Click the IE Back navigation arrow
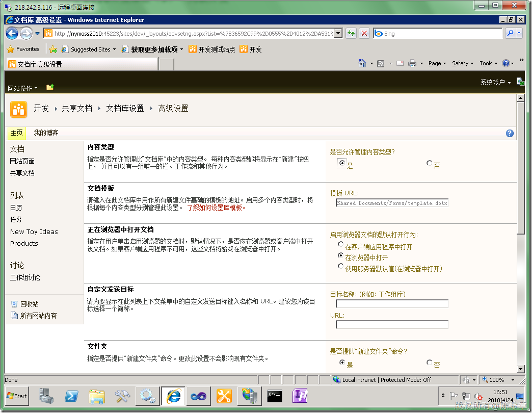The height and width of the screenshot is (413, 532). (12, 33)
